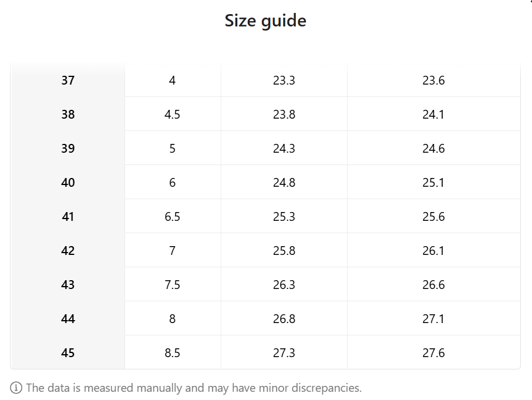This screenshot has width=532, height=400.
Task: Click the 8.5 value cell
Action: coord(172,353)
